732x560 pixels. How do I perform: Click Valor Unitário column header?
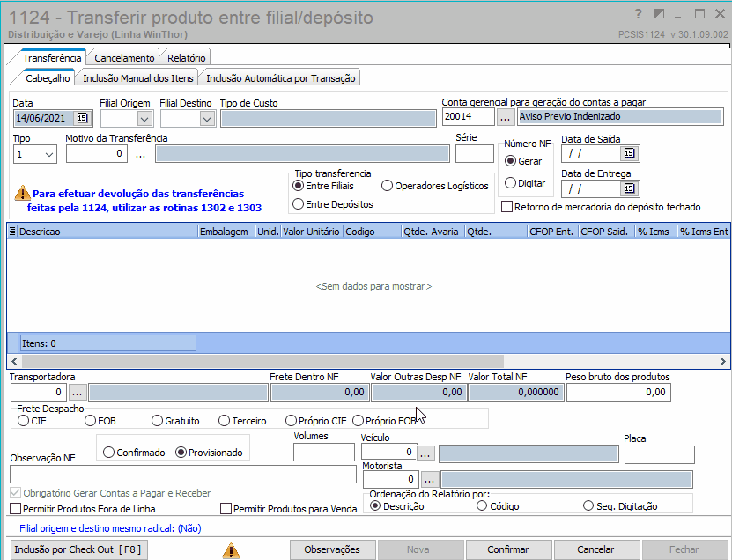(x=311, y=232)
